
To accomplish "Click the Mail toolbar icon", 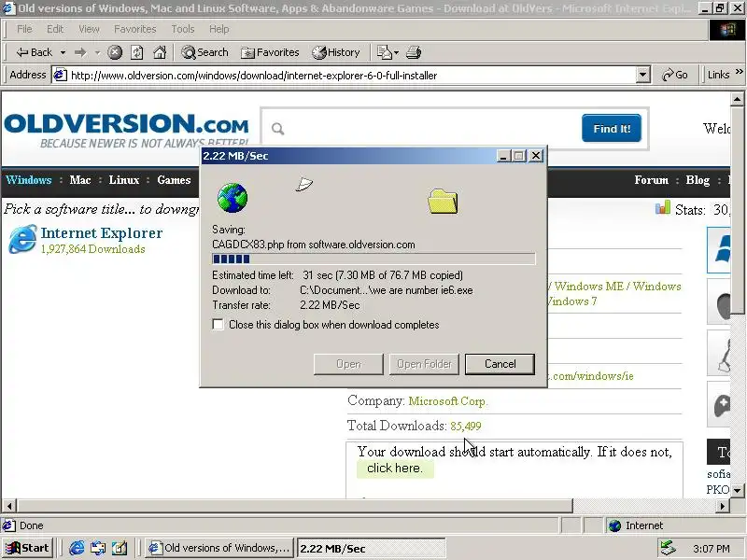I will pos(384,52).
